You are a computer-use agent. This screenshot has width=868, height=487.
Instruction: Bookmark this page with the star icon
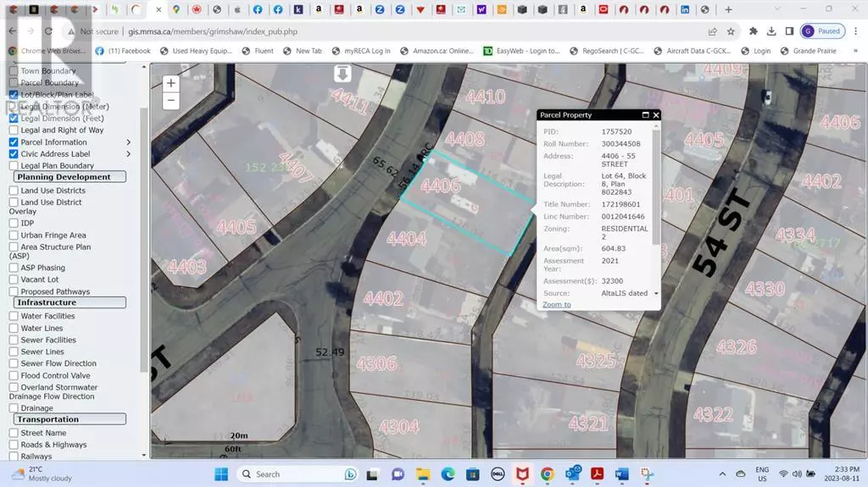coord(732,31)
